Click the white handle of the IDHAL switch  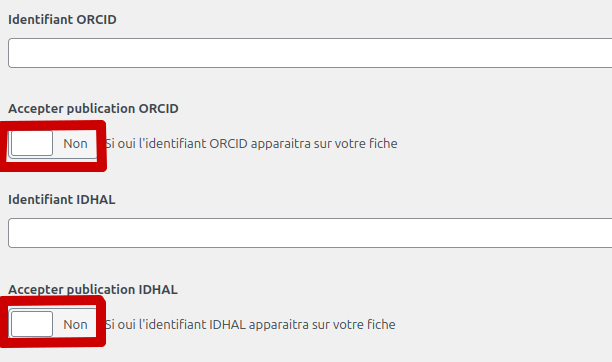coord(32,324)
